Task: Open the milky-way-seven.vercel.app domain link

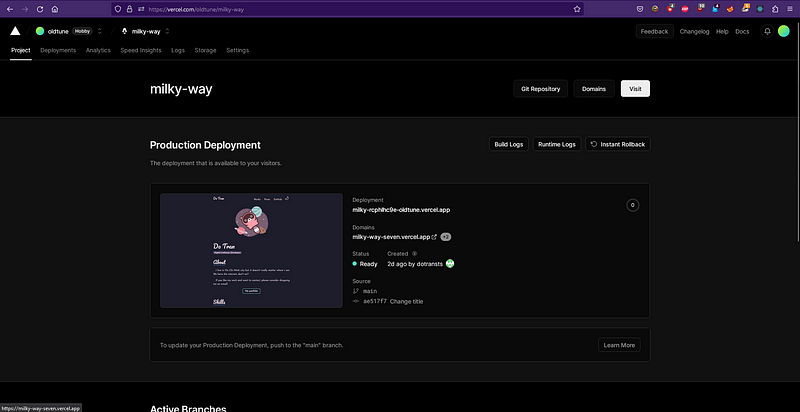Action: coord(391,237)
